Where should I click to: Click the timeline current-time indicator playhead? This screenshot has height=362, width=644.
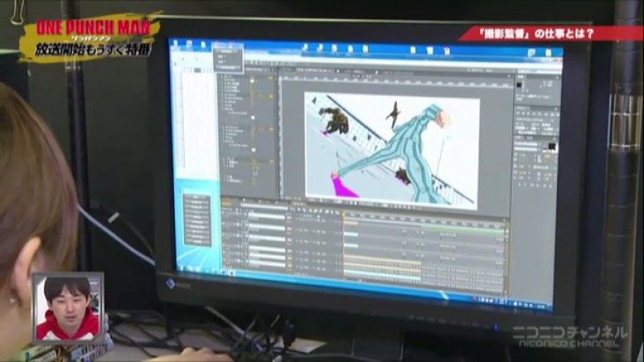(343, 214)
